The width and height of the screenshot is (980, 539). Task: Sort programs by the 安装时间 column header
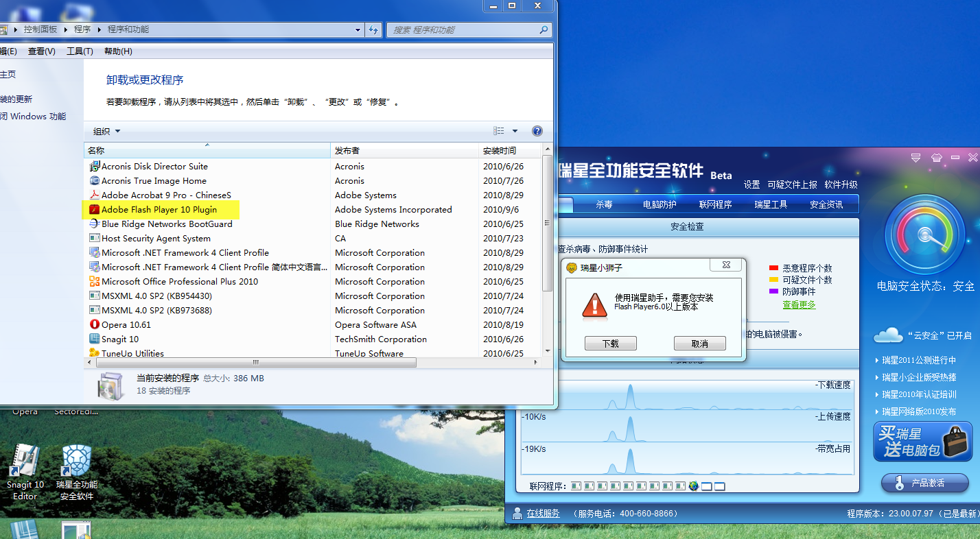511,150
